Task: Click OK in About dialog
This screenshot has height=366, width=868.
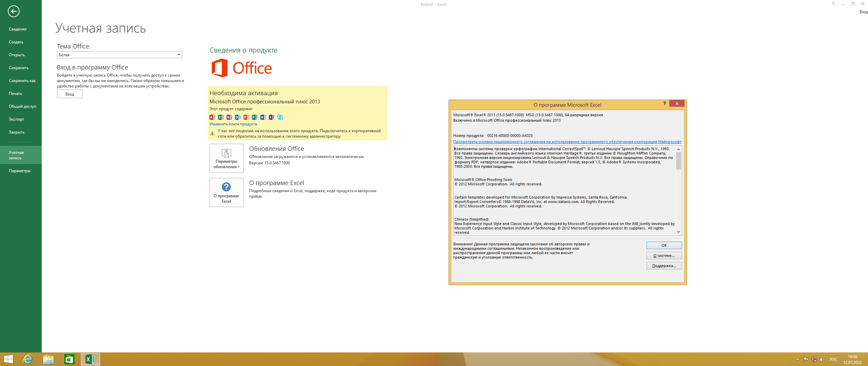Action: [x=664, y=245]
